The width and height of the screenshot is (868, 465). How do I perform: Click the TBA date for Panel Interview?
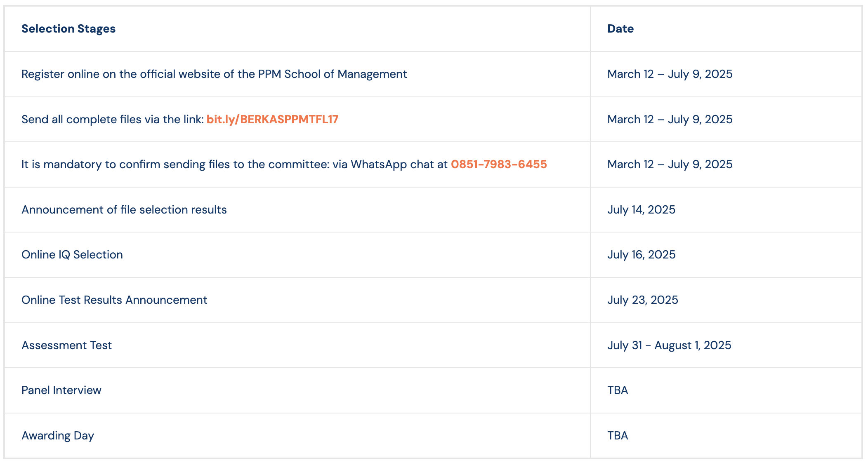click(x=618, y=390)
